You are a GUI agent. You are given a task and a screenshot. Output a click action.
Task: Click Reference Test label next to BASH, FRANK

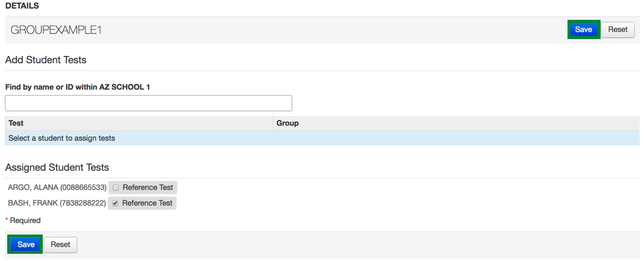(x=147, y=203)
